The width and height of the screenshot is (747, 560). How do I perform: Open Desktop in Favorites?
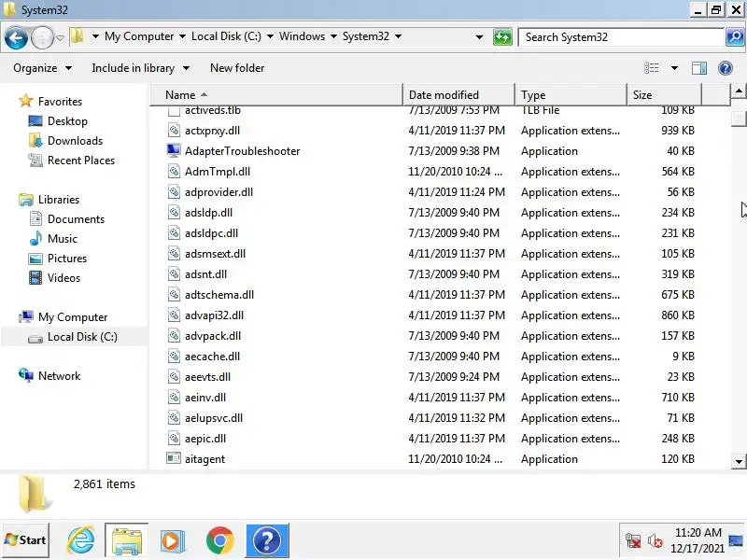tap(67, 121)
